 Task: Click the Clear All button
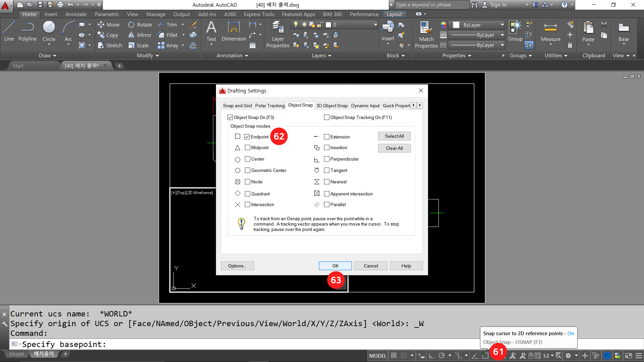[x=394, y=148]
